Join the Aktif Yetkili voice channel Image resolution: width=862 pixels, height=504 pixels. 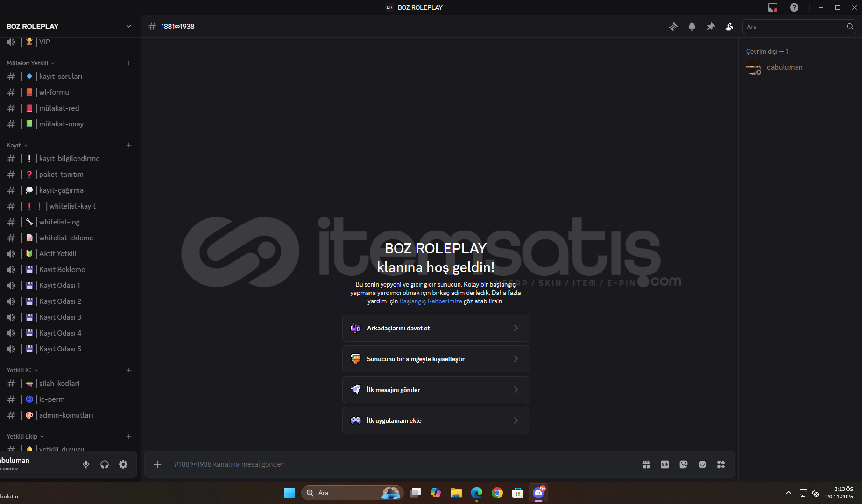68,254
